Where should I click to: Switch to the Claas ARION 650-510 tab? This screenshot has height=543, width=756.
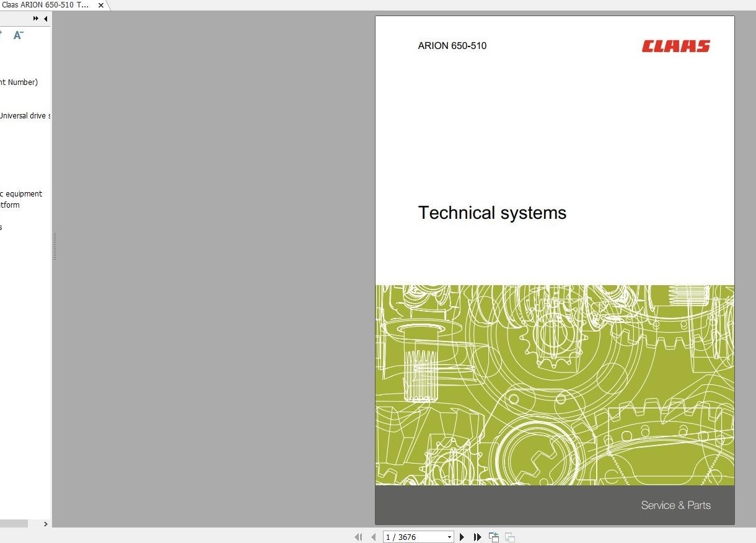[46, 5]
